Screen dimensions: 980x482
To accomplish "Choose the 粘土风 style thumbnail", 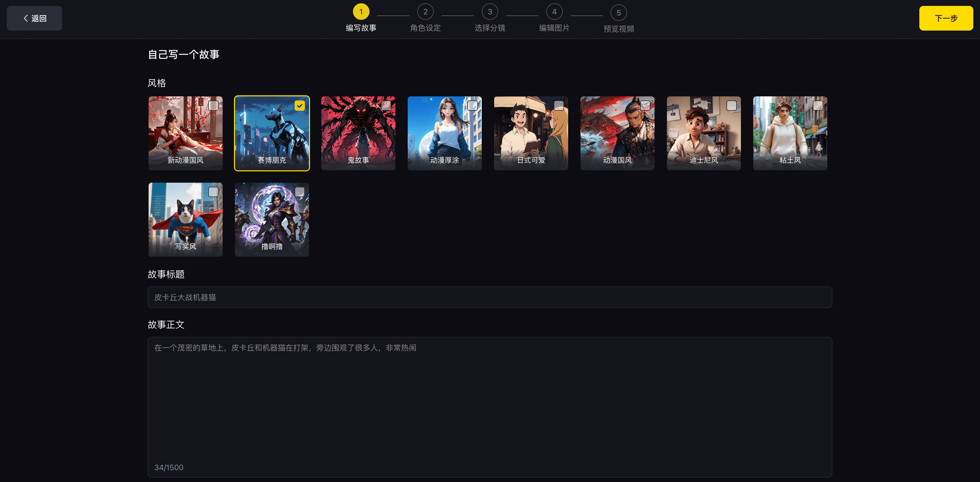I will pyautogui.click(x=790, y=133).
